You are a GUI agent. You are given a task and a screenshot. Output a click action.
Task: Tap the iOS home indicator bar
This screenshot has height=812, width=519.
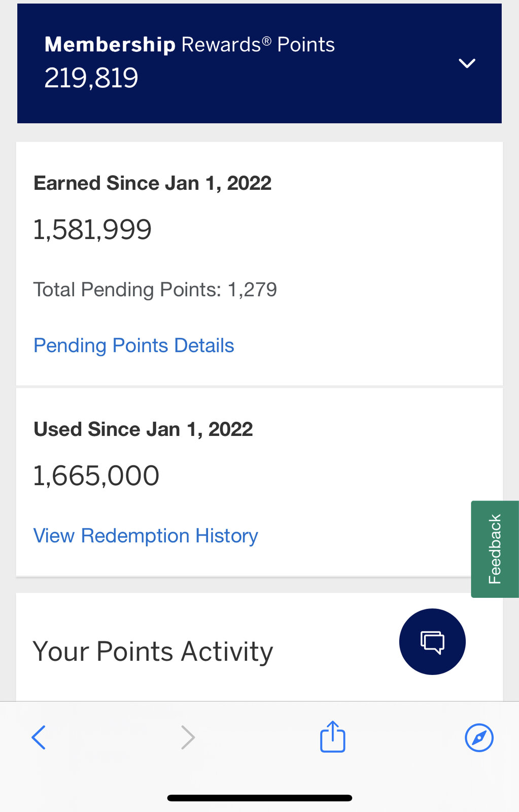pos(260,798)
